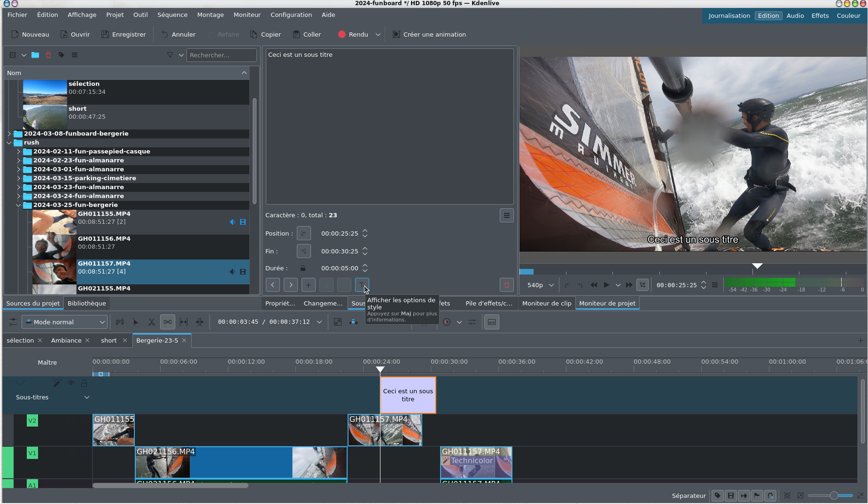868x504 pixels.
Task: Set subtitle start position to cursor
Action: [304, 233]
